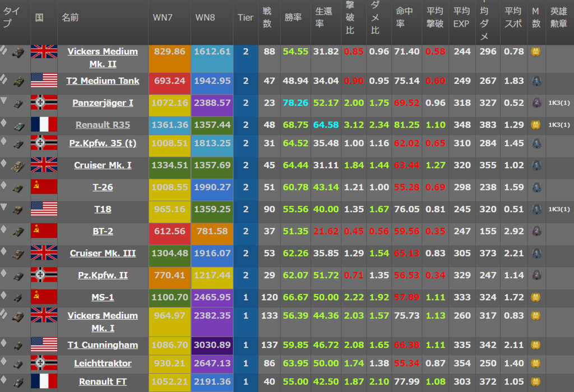
Task: Sort table by WN7 column header
Action: coord(162,17)
